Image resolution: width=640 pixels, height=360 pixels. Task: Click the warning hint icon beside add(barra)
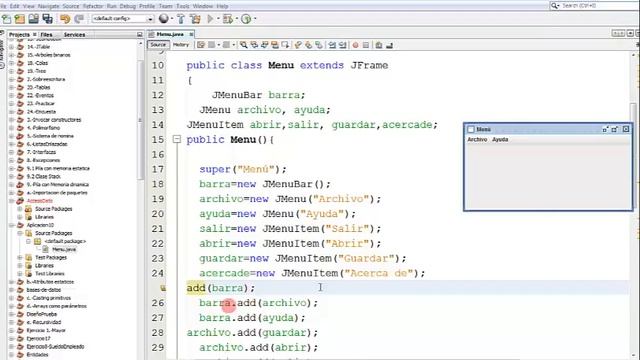[x=163, y=288]
